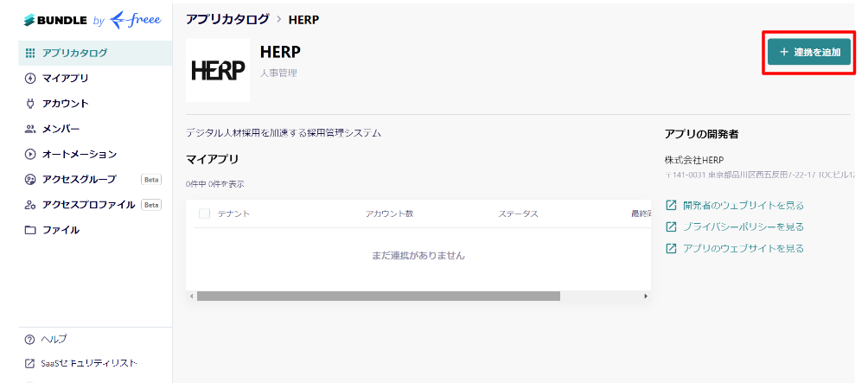Open プライバシーポリシーを見る link
This screenshot has width=868, height=389.
[x=743, y=226]
